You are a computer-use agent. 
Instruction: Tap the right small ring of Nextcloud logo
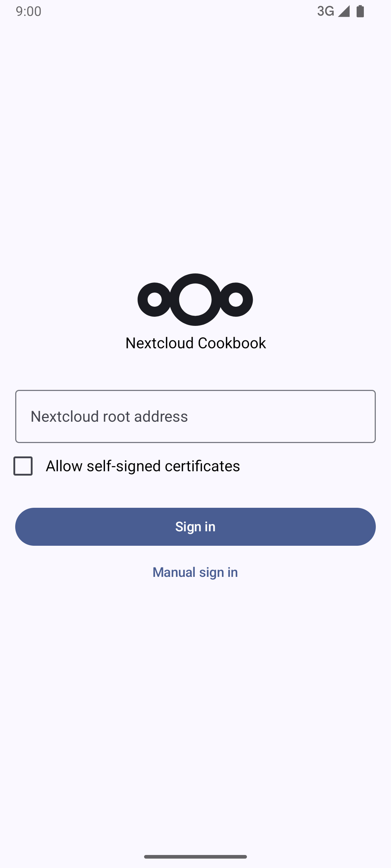tap(236, 299)
